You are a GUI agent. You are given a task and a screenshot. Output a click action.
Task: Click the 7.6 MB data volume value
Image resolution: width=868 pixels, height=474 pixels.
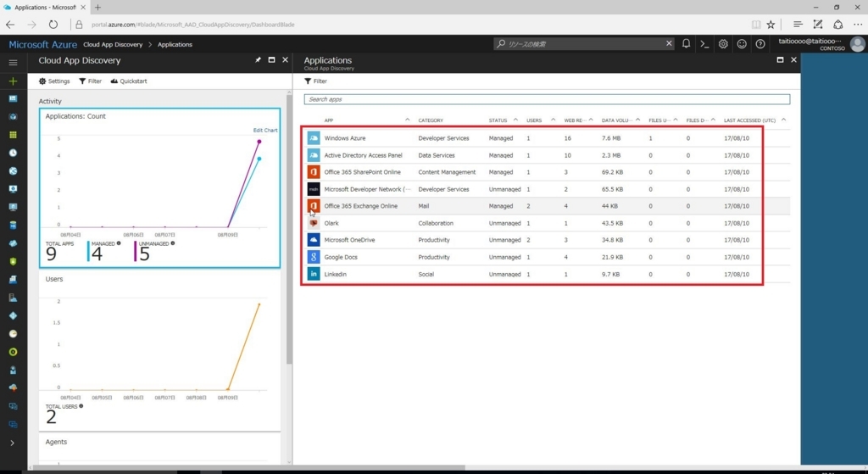point(610,138)
